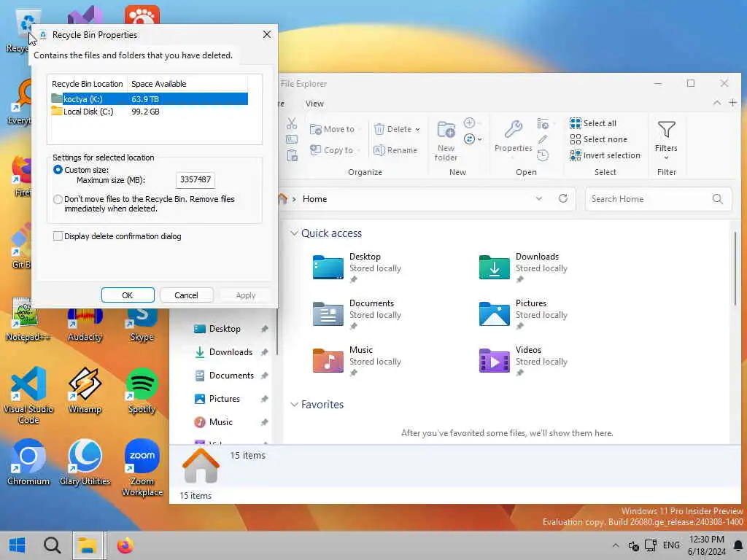Click Select all in ribbon
This screenshot has width=747, height=560.
(593, 123)
